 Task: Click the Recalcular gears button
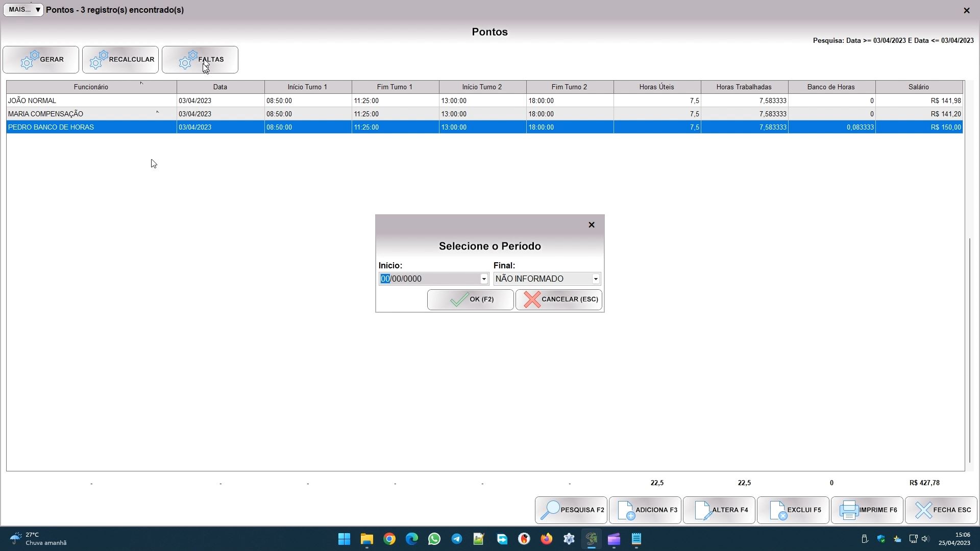click(120, 60)
